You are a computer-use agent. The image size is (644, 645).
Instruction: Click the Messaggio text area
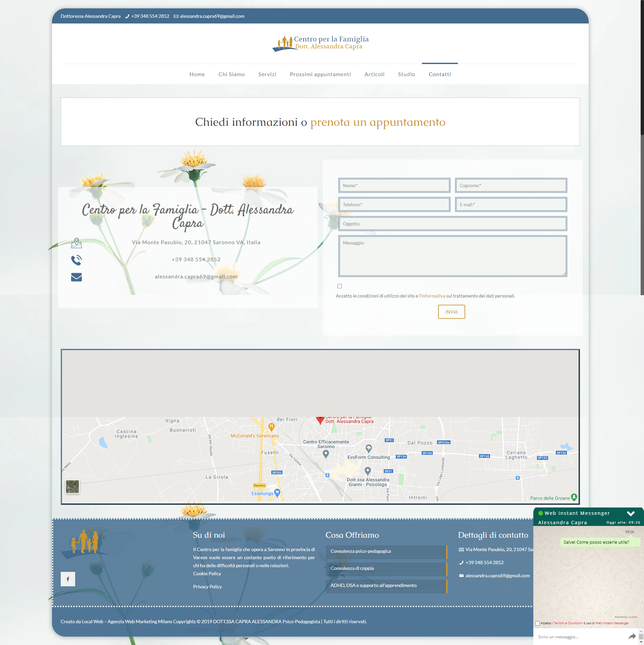452,256
